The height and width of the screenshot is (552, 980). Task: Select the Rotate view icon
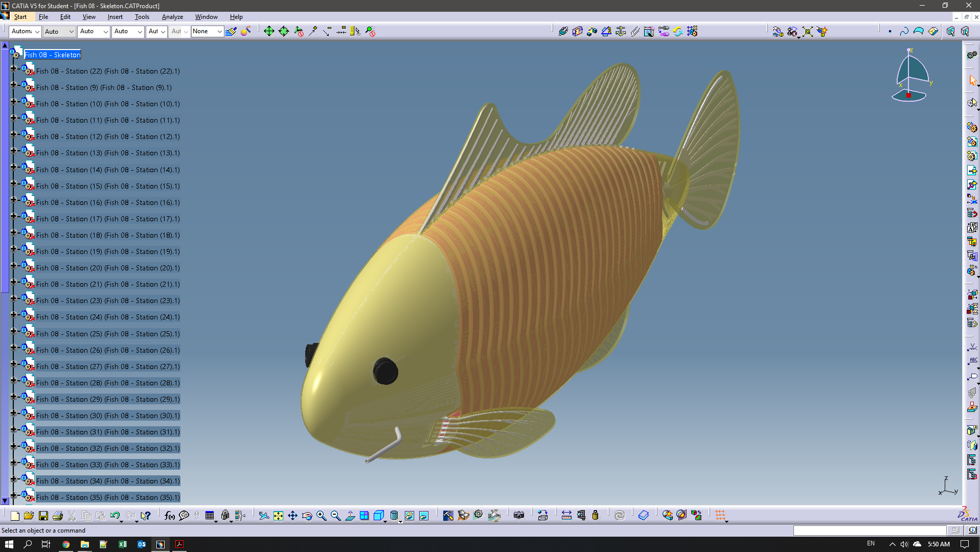(x=307, y=515)
